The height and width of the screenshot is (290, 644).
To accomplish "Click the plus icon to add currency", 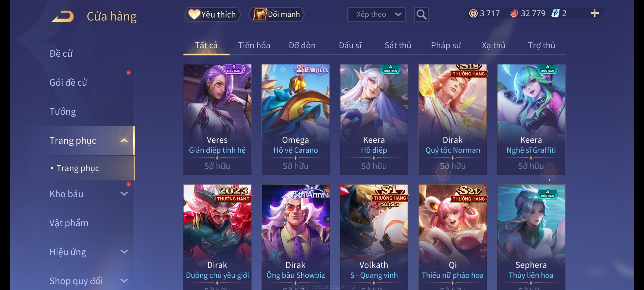I will [x=594, y=13].
